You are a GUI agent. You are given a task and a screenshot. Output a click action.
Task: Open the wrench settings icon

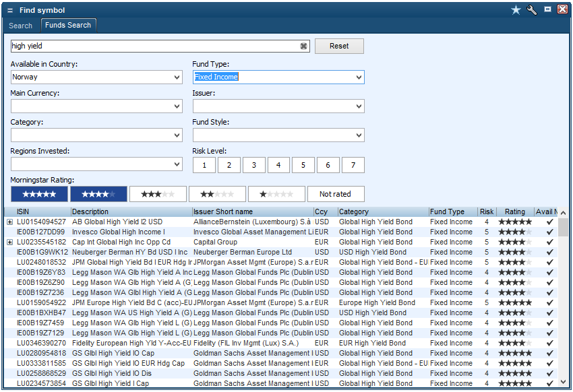532,9
